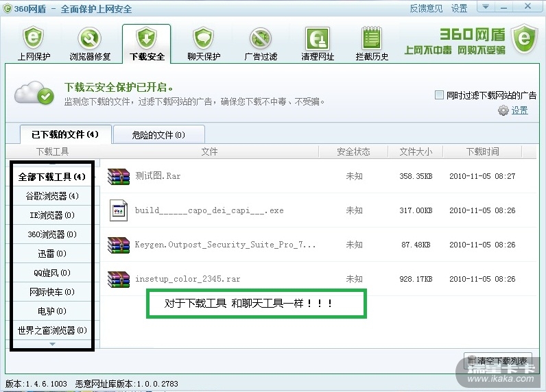Viewport: 546px width, 392px height.
Task: Open the 设置 link under the checkbox
Action: click(519, 110)
